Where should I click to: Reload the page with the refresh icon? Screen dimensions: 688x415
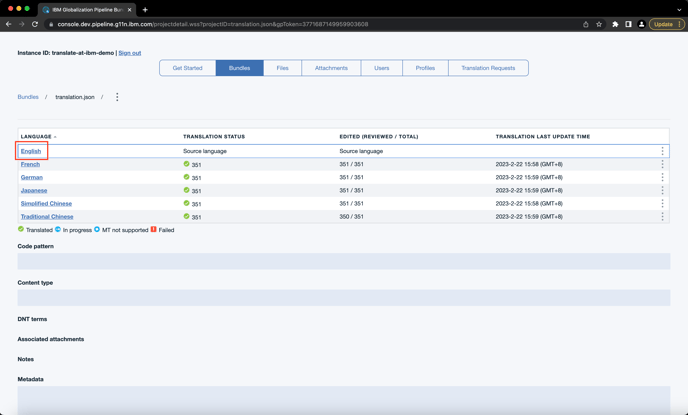35,24
